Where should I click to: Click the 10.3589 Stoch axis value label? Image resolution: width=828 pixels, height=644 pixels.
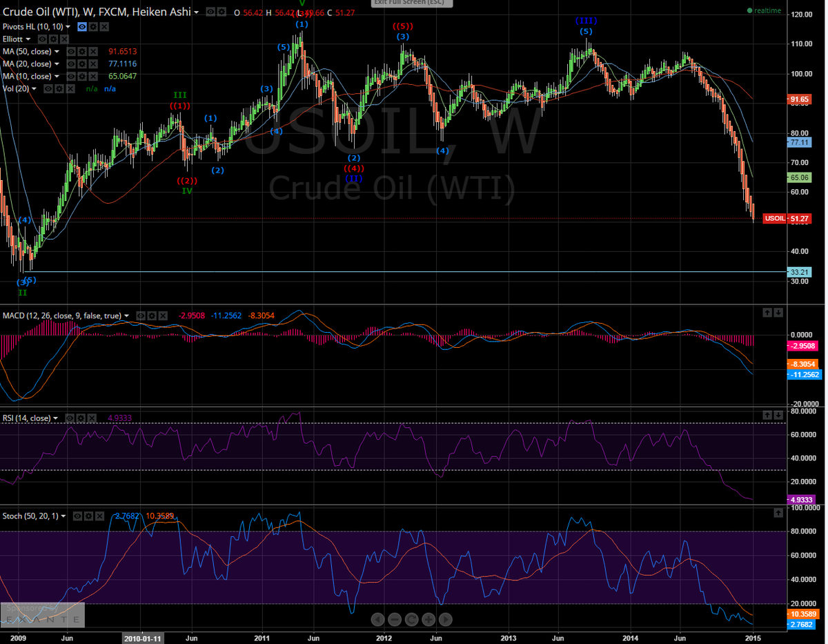(805, 613)
